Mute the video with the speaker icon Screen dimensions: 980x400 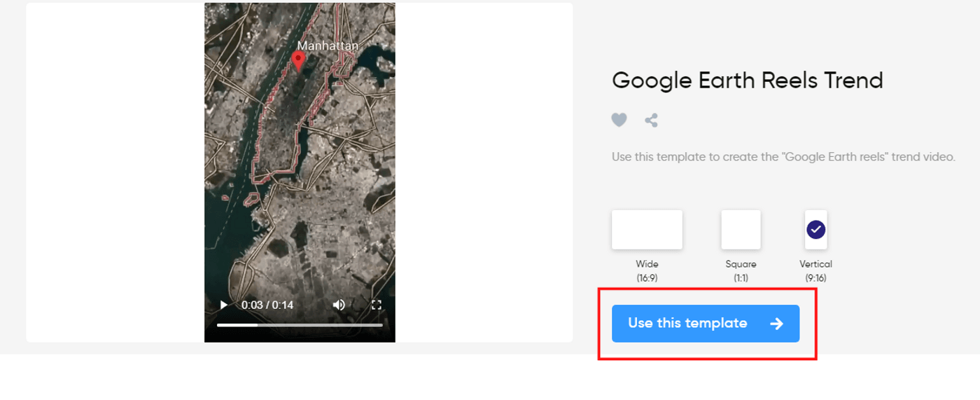click(339, 305)
